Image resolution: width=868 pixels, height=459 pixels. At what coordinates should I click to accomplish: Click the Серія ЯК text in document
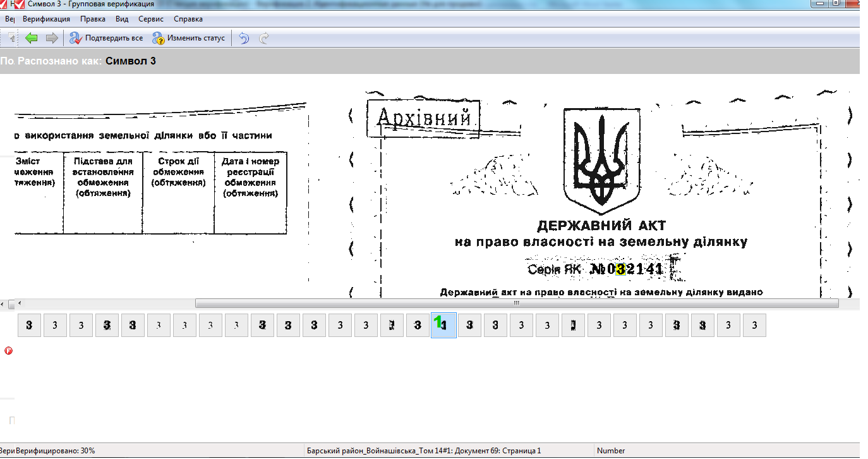pos(554,270)
